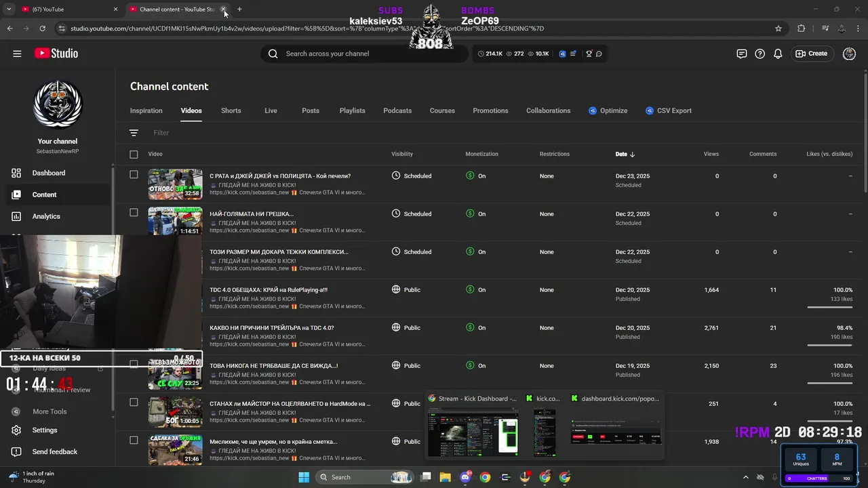Open the 1:14:51 video thumbnail
The width and height of the screenshot is (868, 488).
(175, 222)
